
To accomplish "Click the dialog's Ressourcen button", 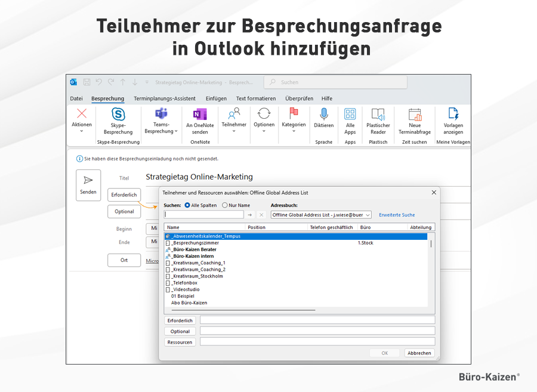I will point(180,342).
